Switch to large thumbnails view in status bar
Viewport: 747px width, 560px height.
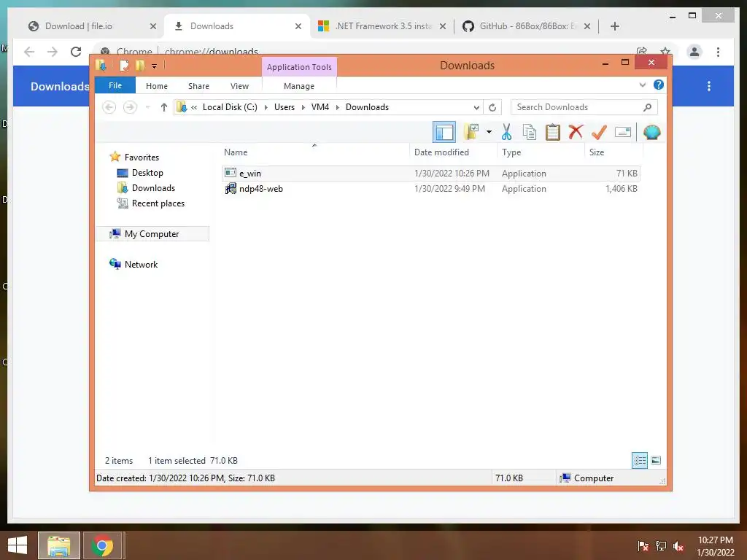click(656, 460)
